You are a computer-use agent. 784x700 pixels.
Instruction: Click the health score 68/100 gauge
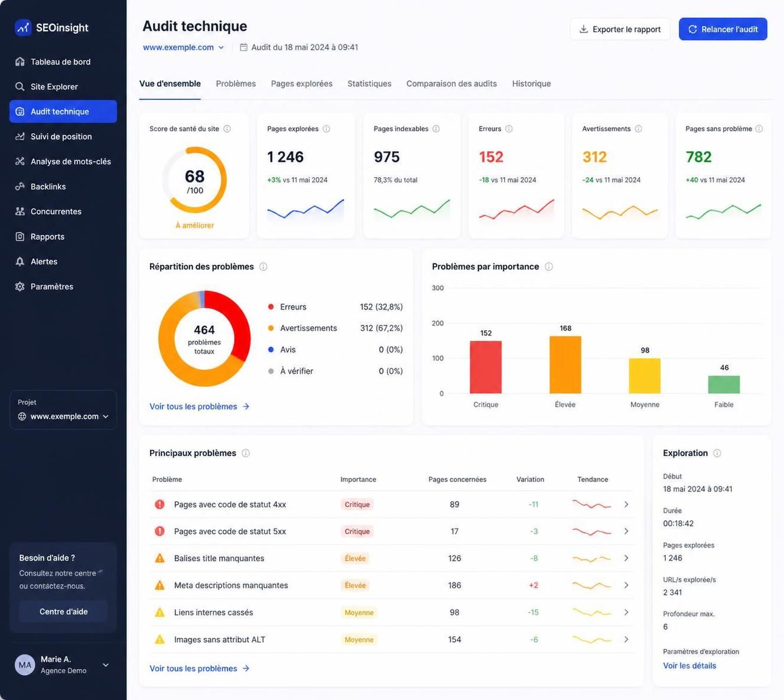tap(194, 180)
